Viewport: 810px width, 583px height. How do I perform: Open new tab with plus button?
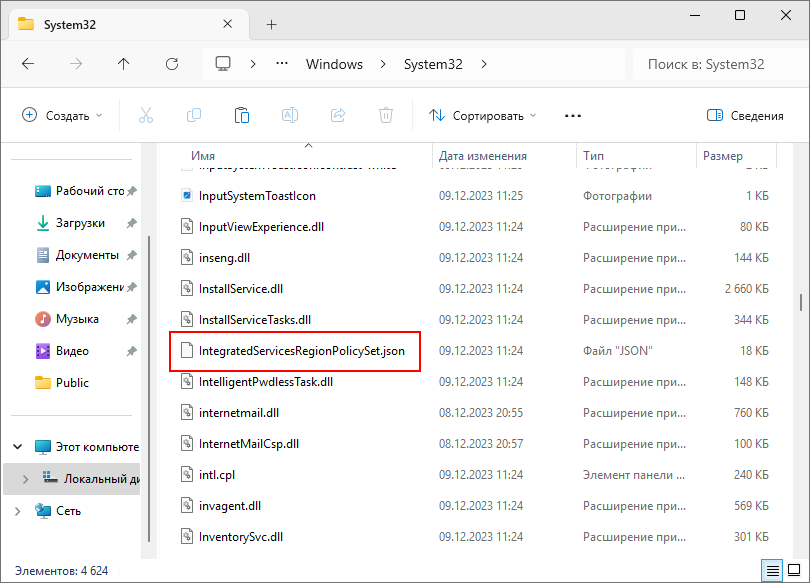point(271,24)
